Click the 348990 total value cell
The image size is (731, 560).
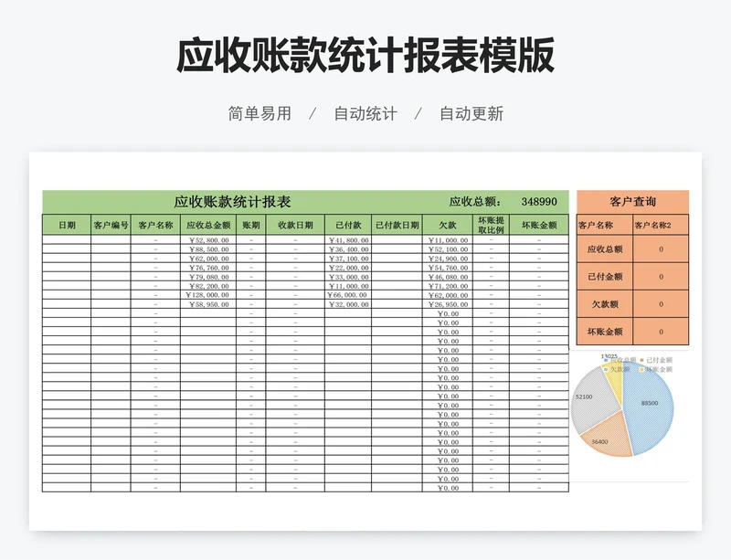pos(539,201)
